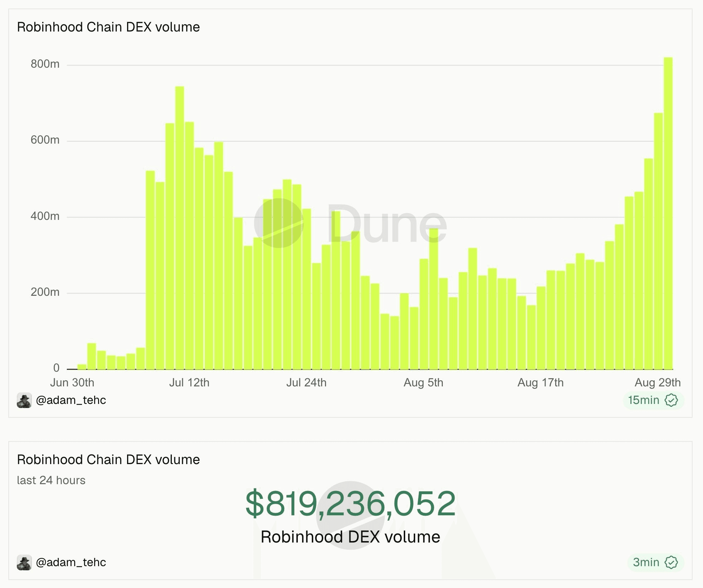Open the top Robinhood Chain DEX volume title
This screenshot has height=588, width=703.
[108, 27]
